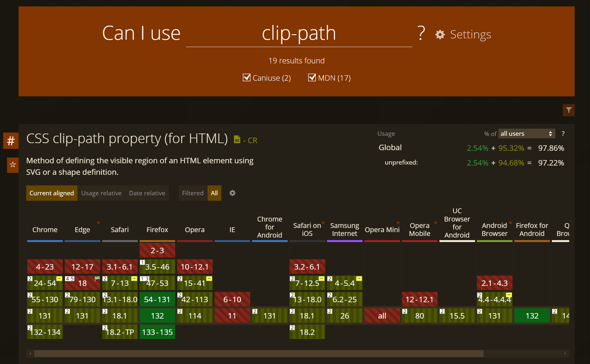Click the Settings gear icon in header
The height and width of the screenshot is (364, 590).
pos(440,35)
